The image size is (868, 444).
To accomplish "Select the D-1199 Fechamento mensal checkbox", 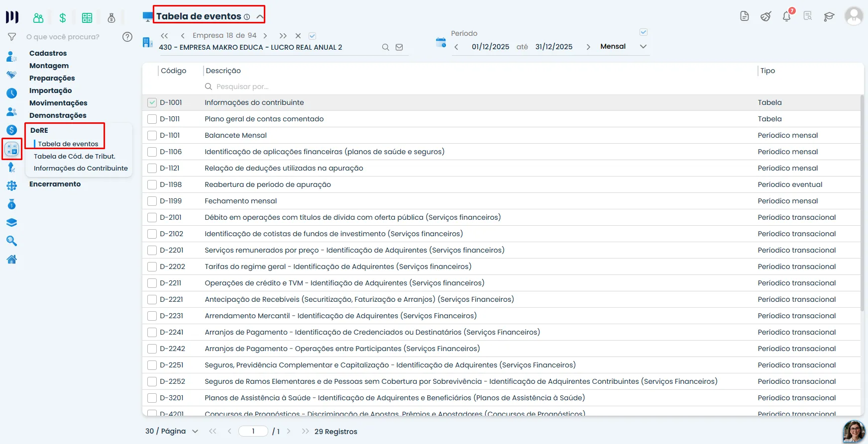I will pyautogui.click(x=152, y=201).
